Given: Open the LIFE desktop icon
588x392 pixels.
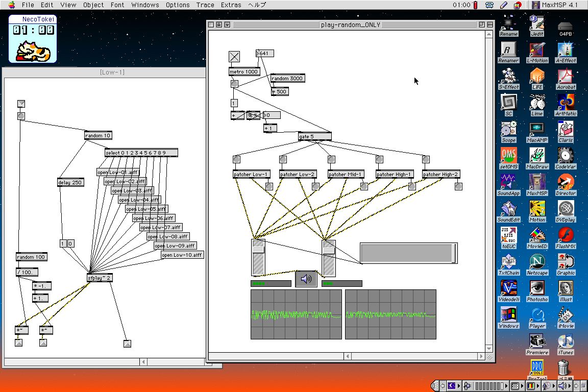Looking at the screenshot, I should click(537, 79).
